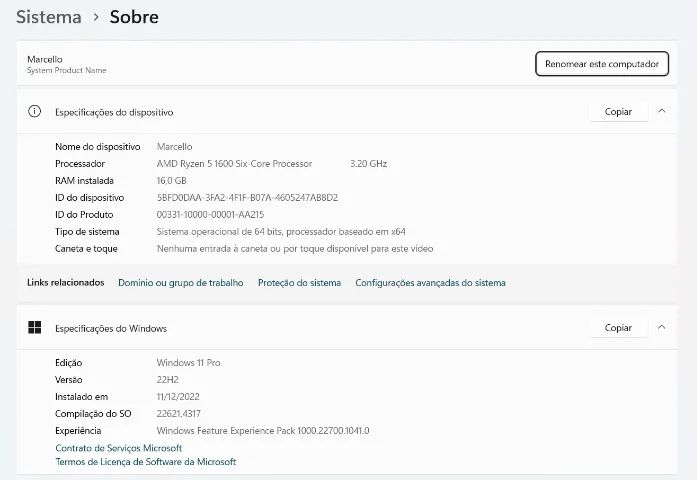
Task: Click the Processador label
Action: [x=80, y=164]
